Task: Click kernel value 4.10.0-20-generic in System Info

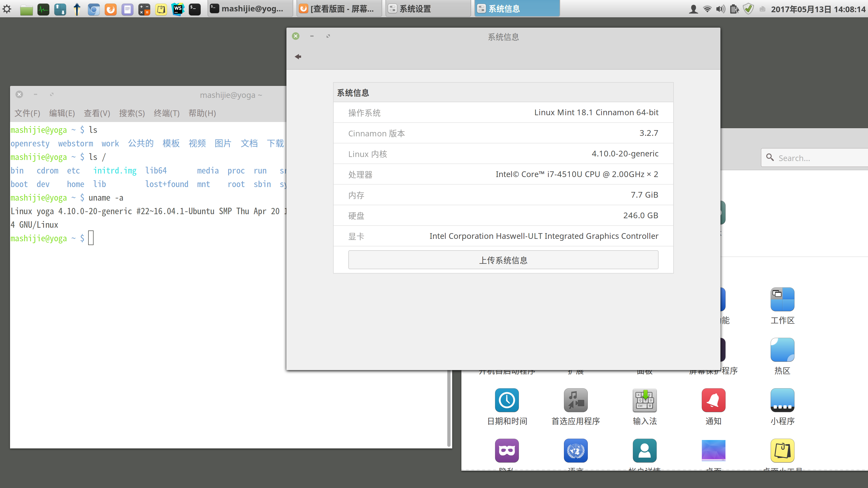Action: point(625,153)
